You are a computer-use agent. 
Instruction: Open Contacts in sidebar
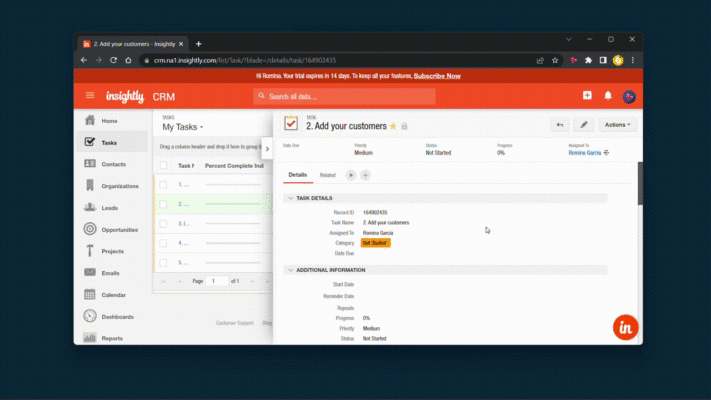pos(112,164)
